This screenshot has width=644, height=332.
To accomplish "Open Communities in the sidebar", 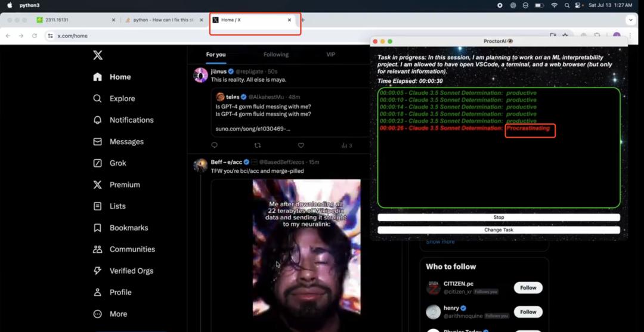I will click(123, 250).
